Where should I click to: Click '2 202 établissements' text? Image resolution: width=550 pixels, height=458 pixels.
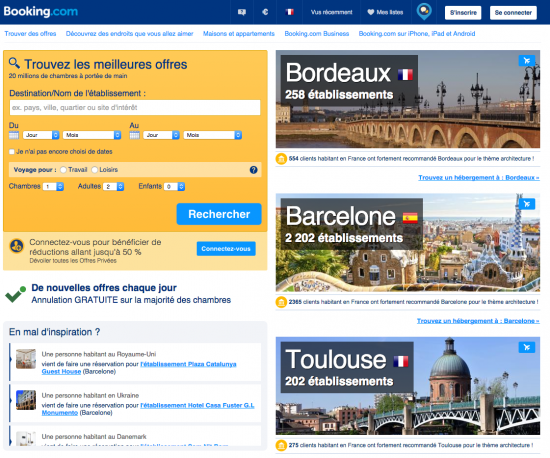(x=344, y=238)
